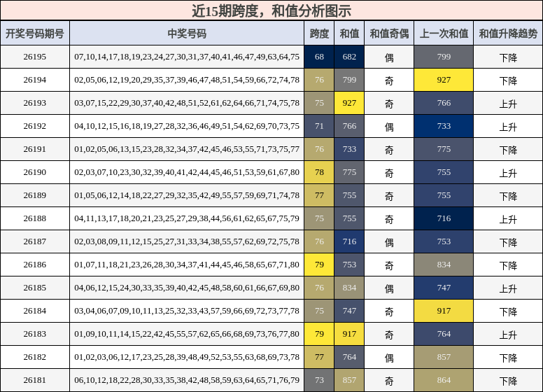The image size is (543, 392).
Task: Select the span value 78 in row 26190
Action: pyautogui.click(x=319, y=172)
